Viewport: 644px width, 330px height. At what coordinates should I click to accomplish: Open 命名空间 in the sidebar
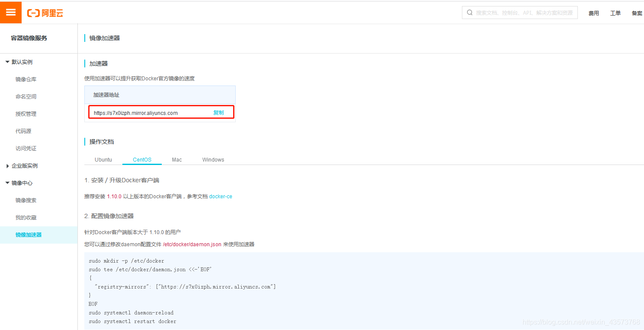click(26, 97)
